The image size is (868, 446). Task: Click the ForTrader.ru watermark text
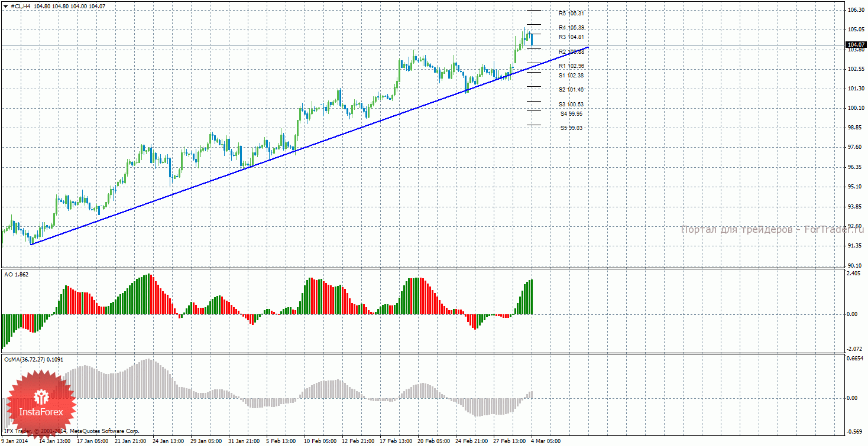coord(772,229)
